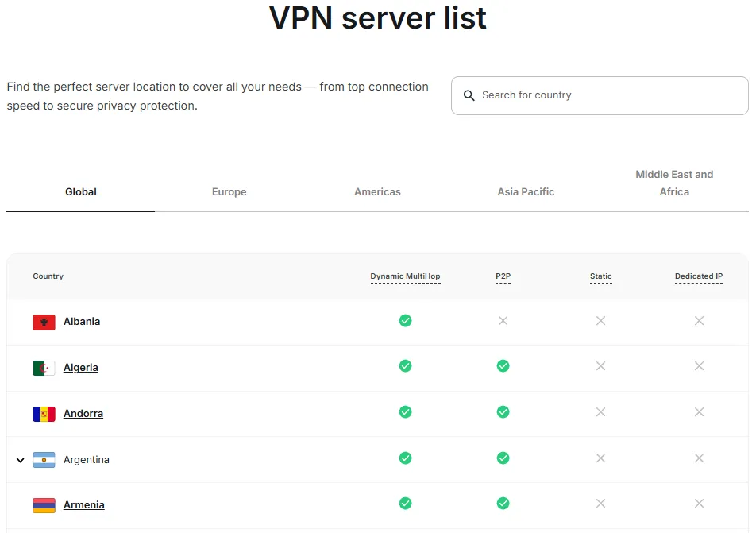This screenshot has height=533, width=756.
Task: Click the Albania flag icon
Action: (x=44, y=322)
